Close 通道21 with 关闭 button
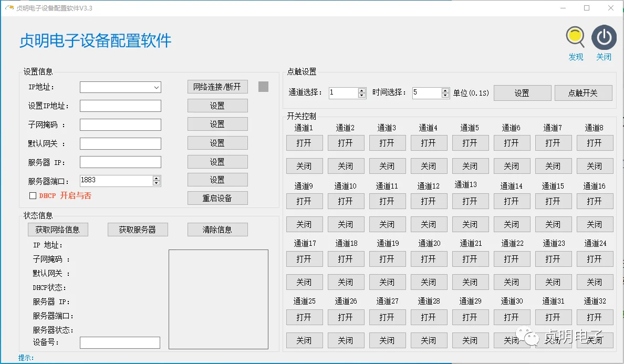The image size is (624, 364). coord(471,282)
